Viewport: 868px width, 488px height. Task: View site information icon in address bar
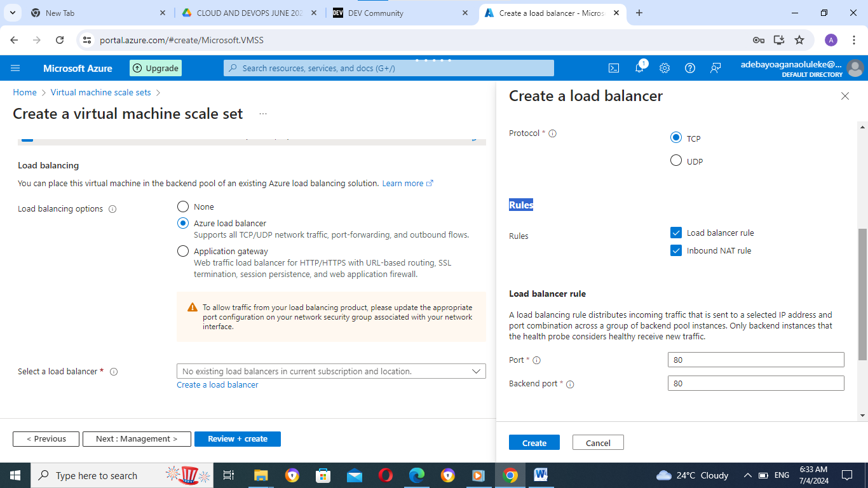point(88,40)
